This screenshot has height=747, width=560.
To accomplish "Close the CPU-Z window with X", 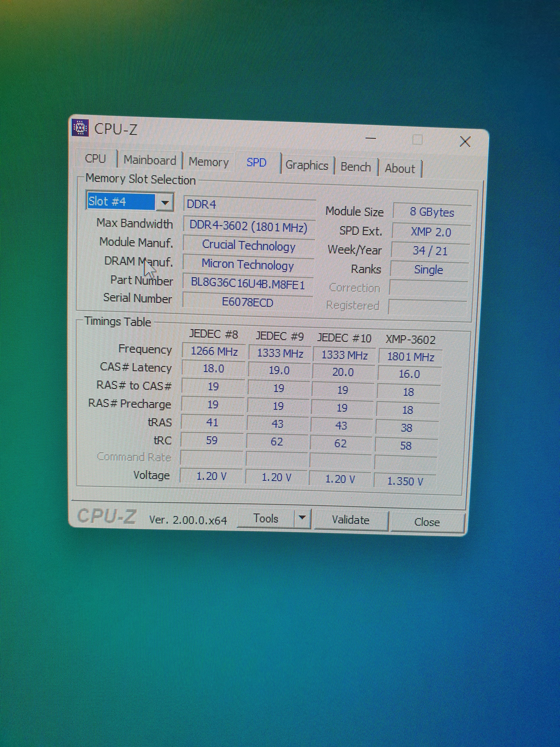I will 465,142.
